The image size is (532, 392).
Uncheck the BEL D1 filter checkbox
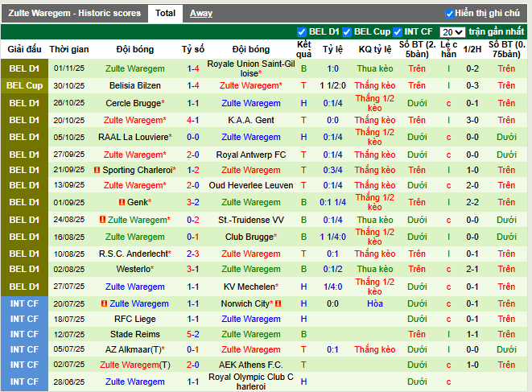(301, 32)
